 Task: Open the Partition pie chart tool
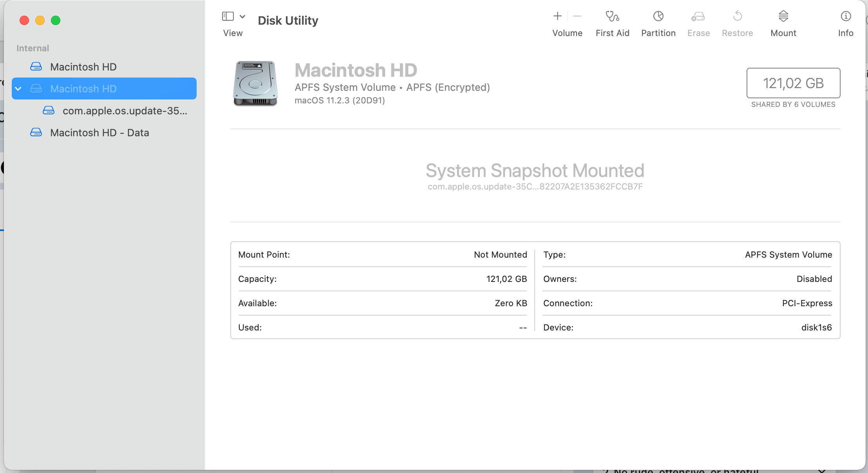click(x=658, y=16)
